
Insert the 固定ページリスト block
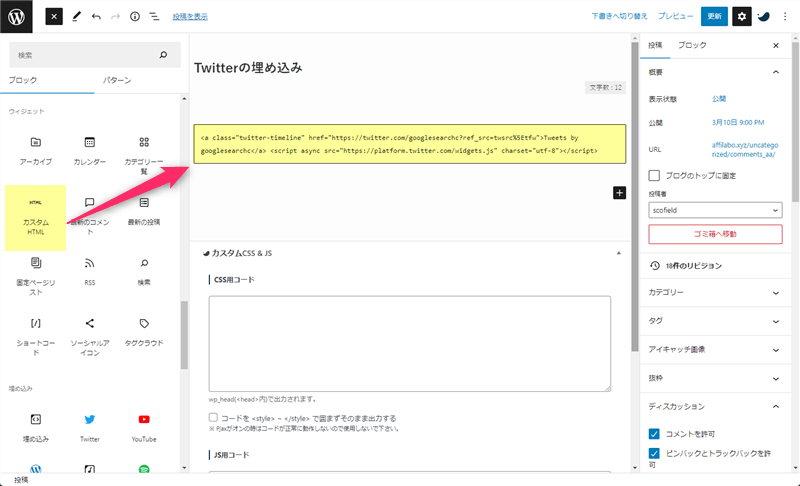[x=36, y=276]
